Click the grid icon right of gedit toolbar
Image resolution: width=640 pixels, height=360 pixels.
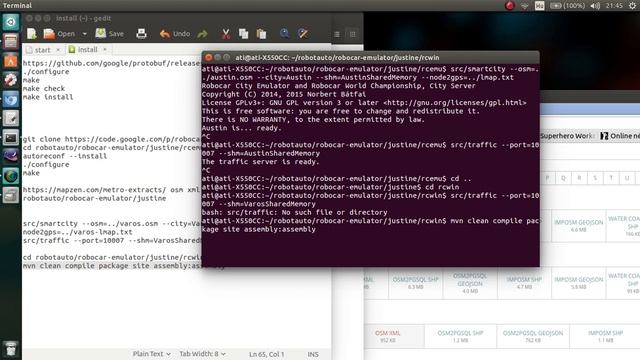pos(353,34)
